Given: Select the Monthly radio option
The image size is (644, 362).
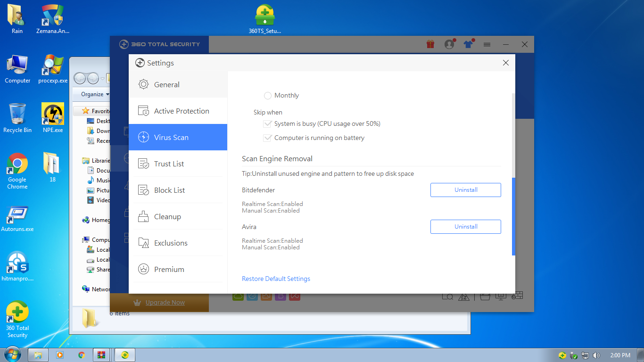Looking at the screenshot, I should click(x=268, y=96).
